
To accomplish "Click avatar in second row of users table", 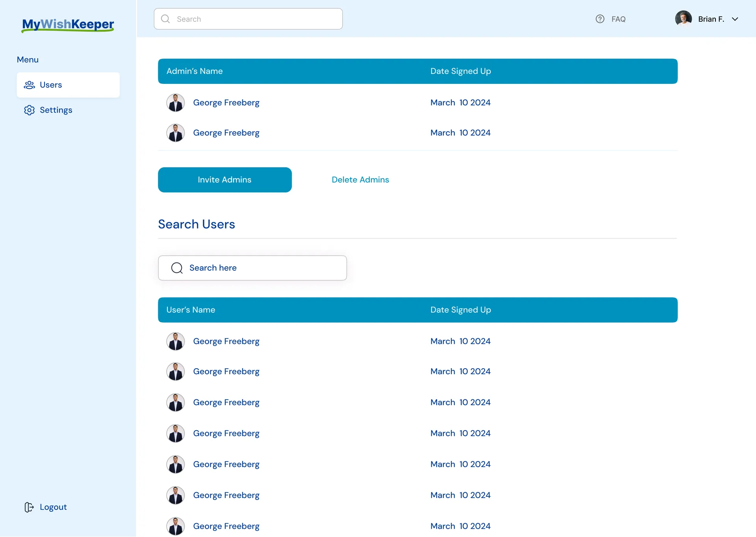I will pyautogui.click(x=176, y=372).
